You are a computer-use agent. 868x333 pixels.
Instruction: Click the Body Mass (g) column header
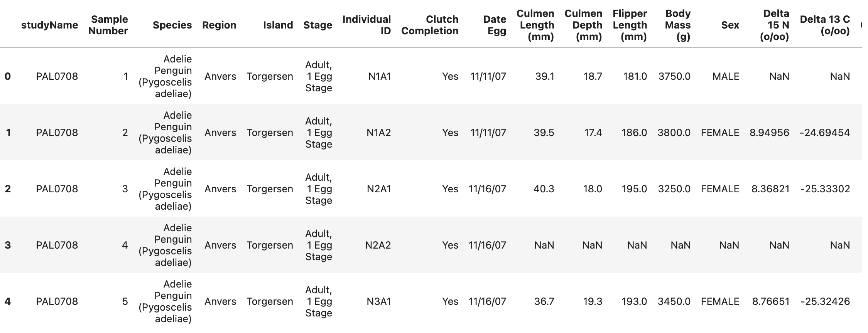tap(677, 25)
